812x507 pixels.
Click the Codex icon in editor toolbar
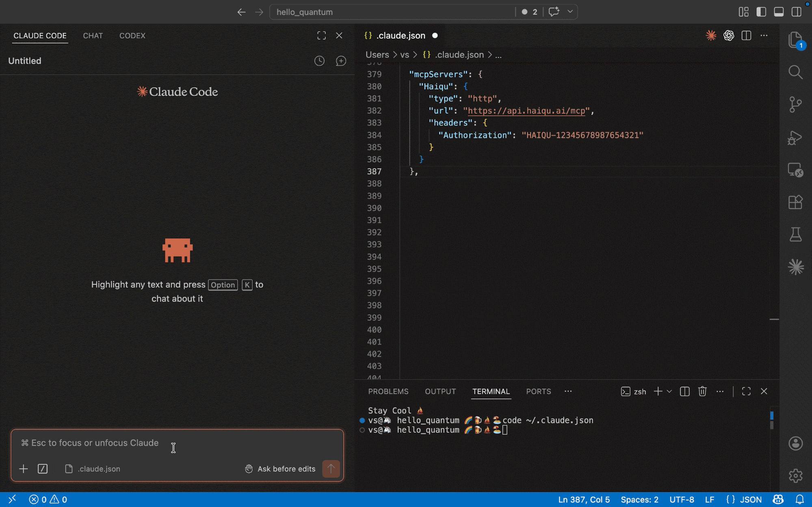pos(729,36)
